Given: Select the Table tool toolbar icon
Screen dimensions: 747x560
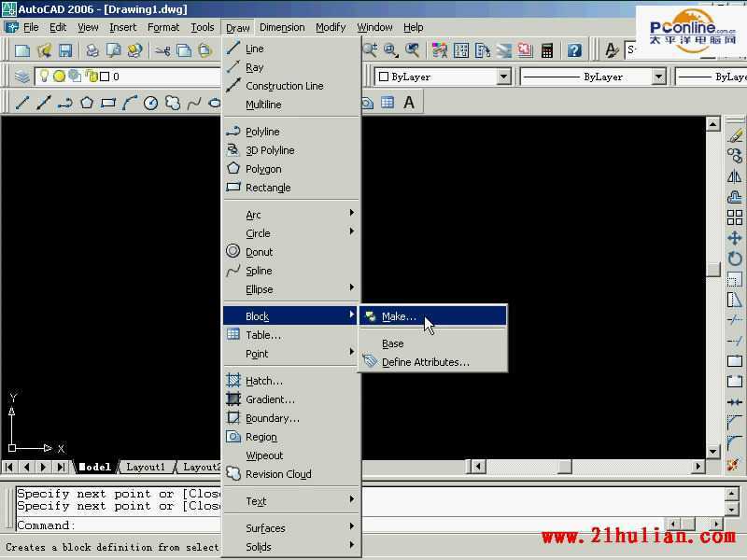Looking at the screenshot, I should click(x=388, y=103).
